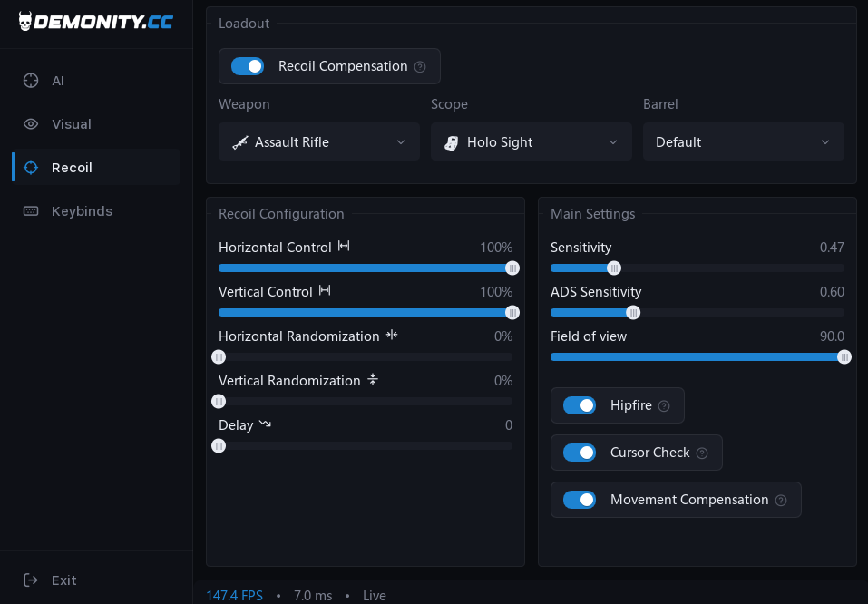Click the 7.0 ms status readout

(313, 596)
